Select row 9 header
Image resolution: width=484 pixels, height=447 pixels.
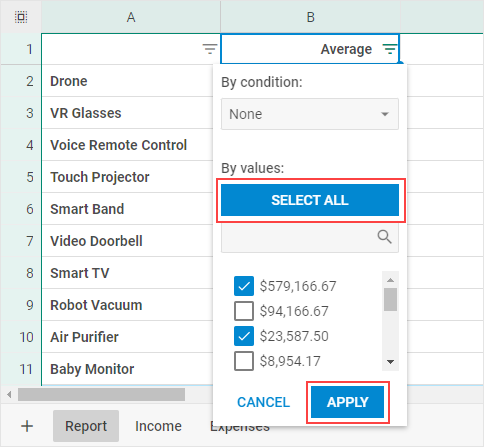point(21,305)
